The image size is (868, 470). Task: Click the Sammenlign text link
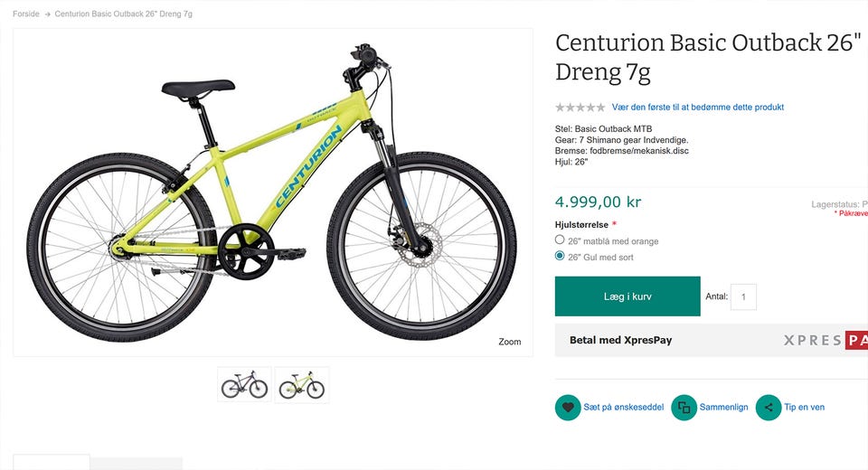(723, 408)
